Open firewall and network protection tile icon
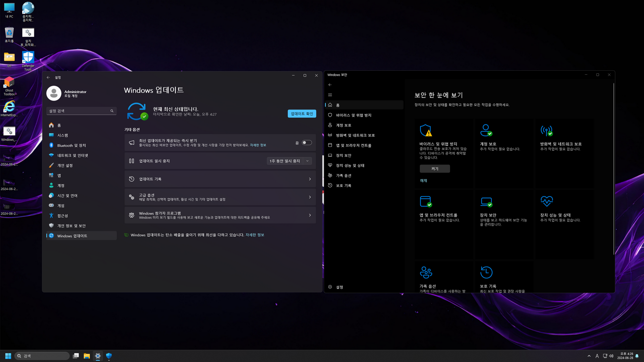Screen dimensions: 644x362 (546, 130)
